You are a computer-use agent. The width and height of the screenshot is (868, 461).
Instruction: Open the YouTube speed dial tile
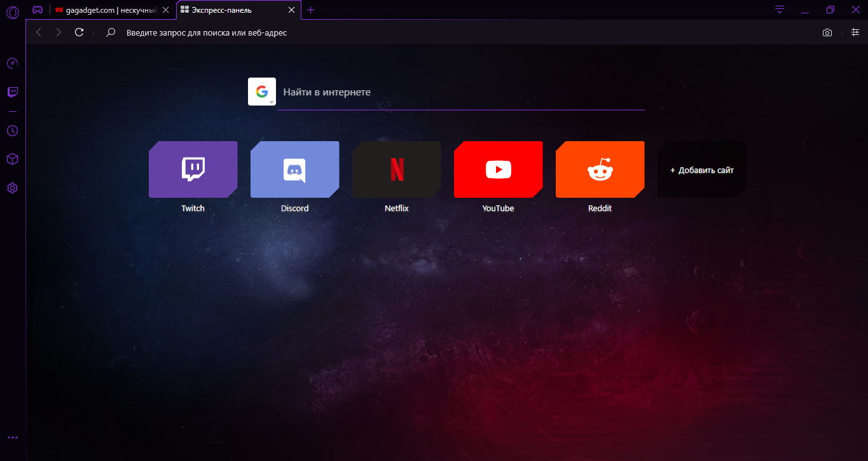pos(498,170)
